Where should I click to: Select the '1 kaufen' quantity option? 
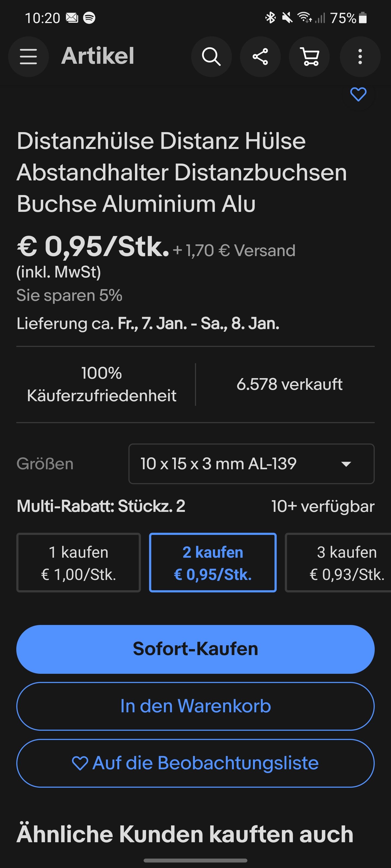(x=78, y=562)
